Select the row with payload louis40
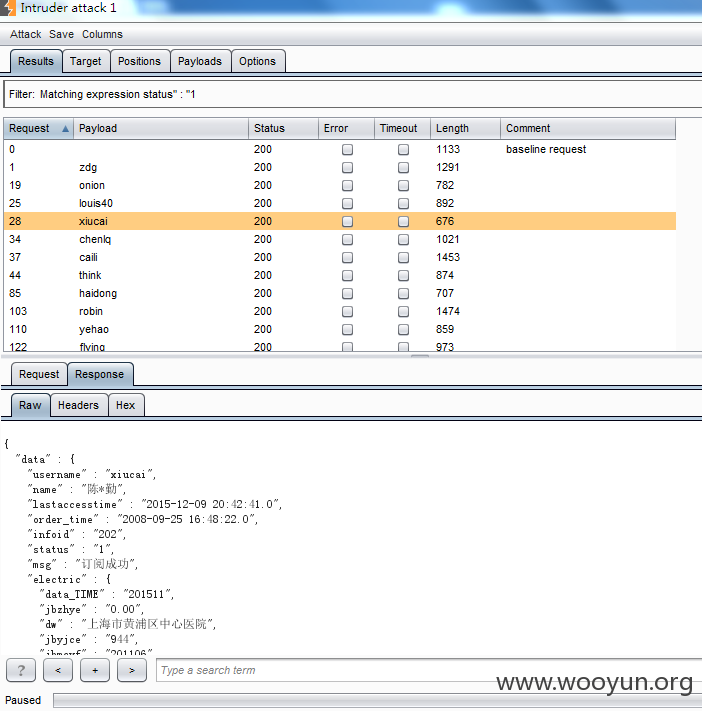Screen dimensions: 702x711 click(340, 204)
